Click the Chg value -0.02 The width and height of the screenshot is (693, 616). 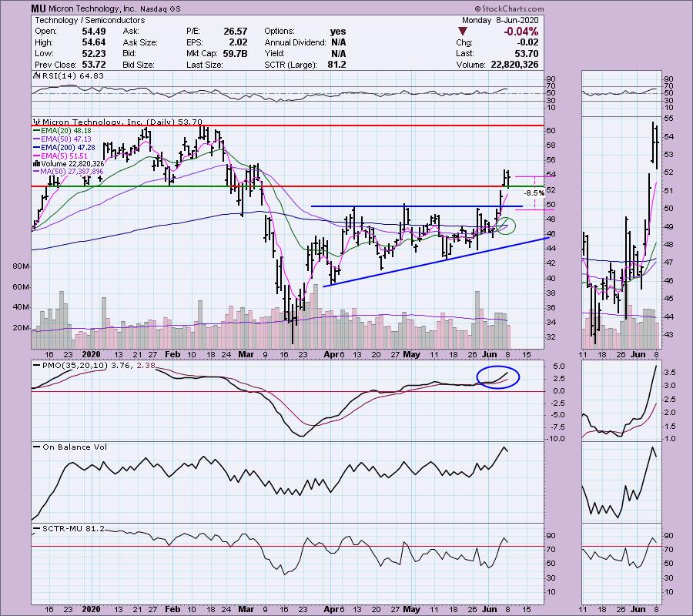(x=527, y=42)
